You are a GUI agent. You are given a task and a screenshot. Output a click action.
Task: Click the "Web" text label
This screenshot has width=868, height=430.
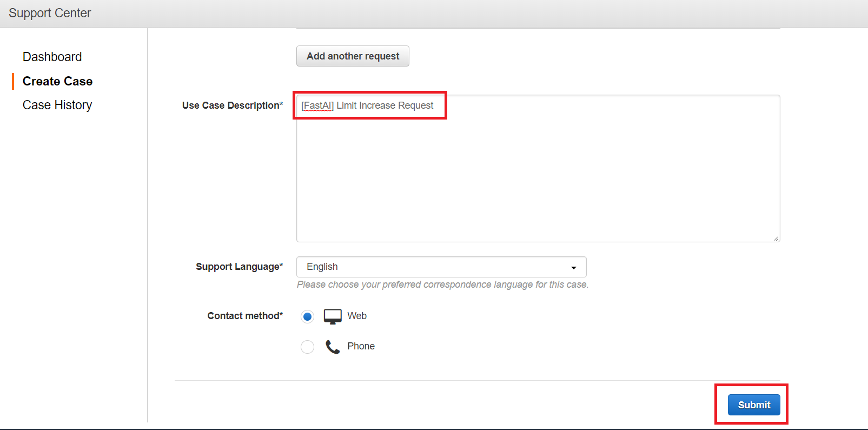coord(357,316)
